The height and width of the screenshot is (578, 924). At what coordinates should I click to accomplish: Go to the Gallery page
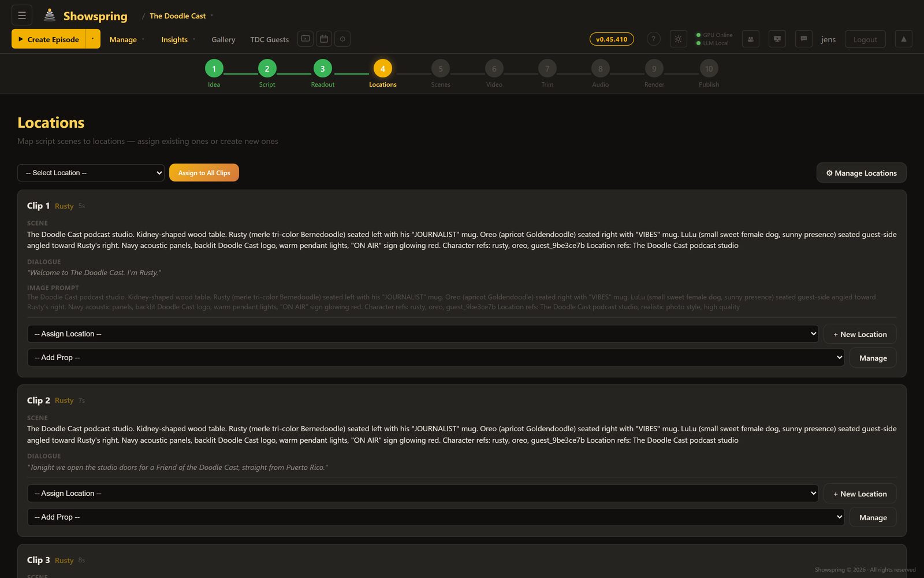click(223, 39)
